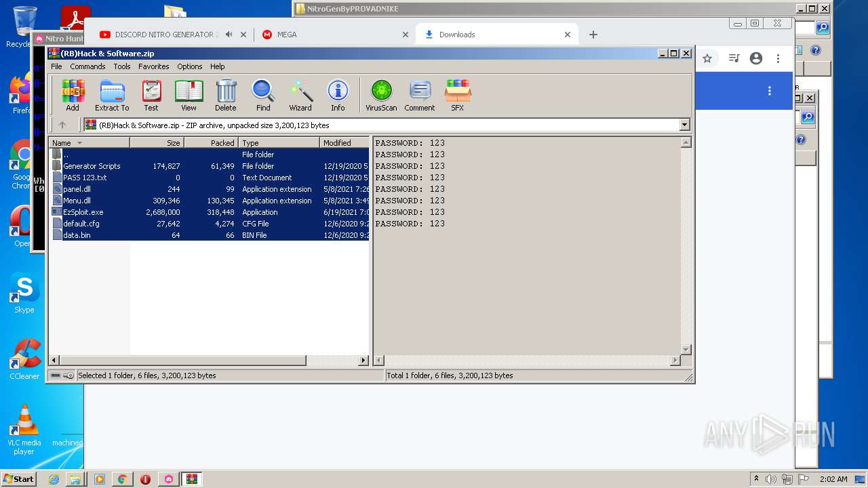The width and height of the screenshot is (868, 488).
Task: Select the panel.dll file
Action: pyautogui.click(x=210, y=189)
